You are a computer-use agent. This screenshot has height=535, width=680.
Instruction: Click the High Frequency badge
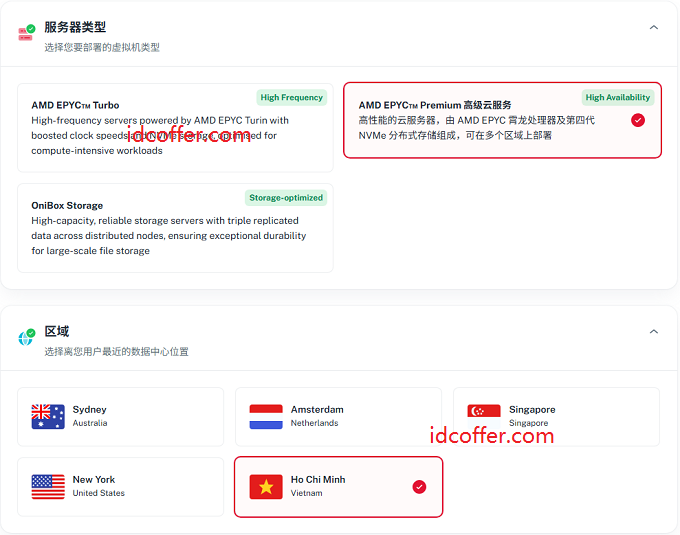click(291, 98)
